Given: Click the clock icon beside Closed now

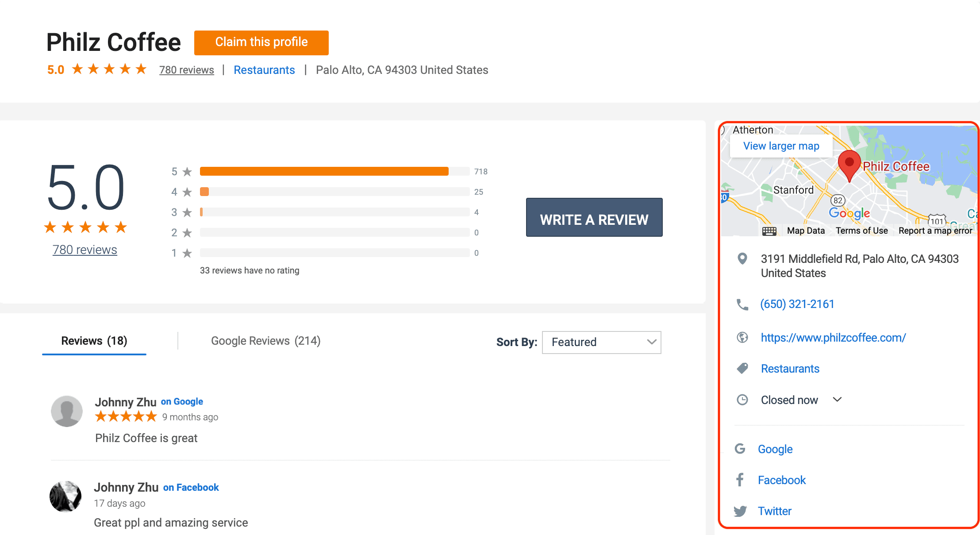Looking at the screenshot, I should [742, 400].
